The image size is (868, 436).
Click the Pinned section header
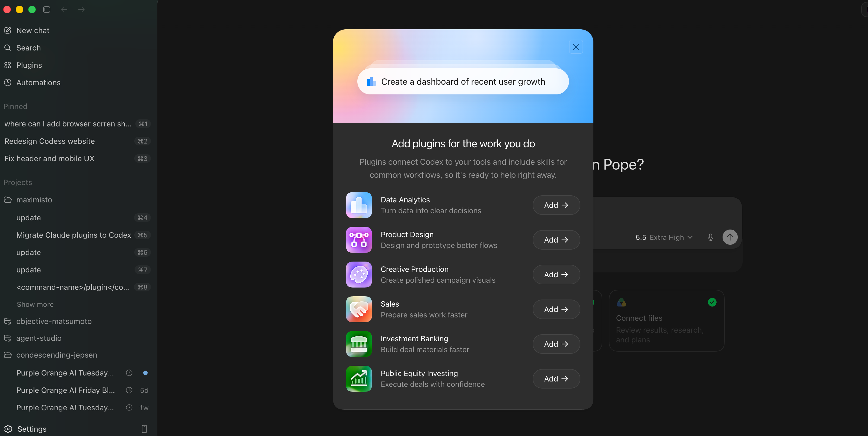click(15, 106)
